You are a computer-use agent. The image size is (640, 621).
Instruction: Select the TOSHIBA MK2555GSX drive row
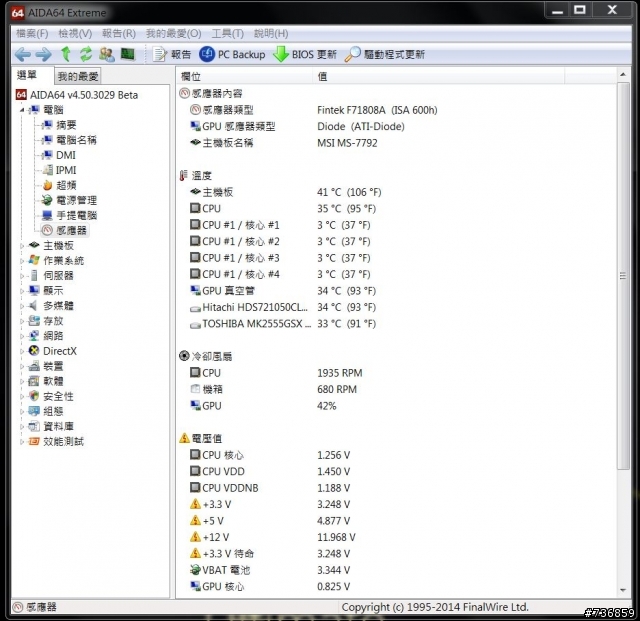coord(283,324)
